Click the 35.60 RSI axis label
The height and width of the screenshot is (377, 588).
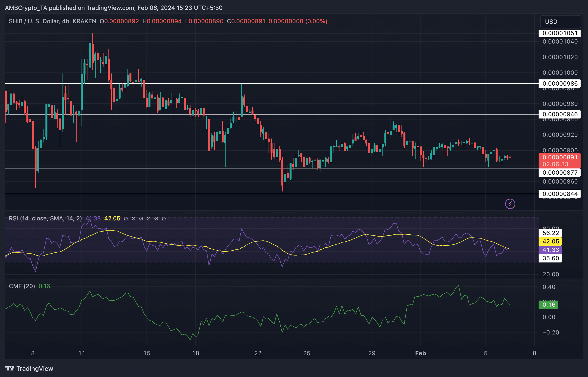(x=550, y=258)
